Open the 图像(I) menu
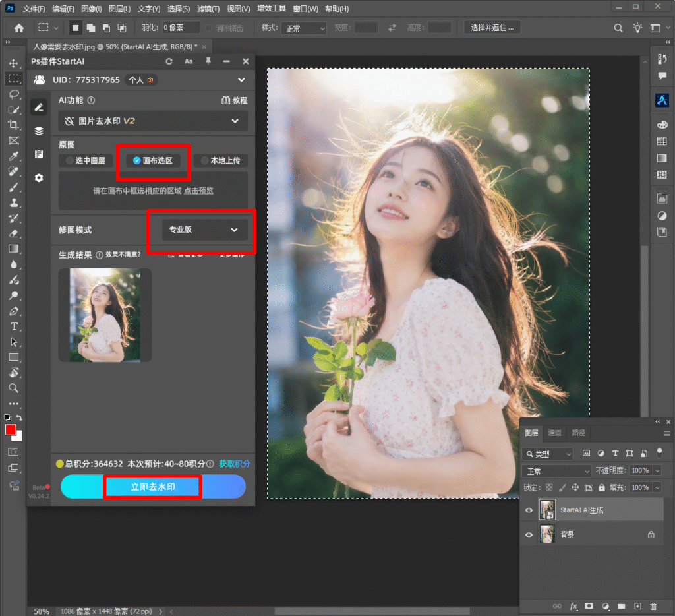The height and width of the screenshot is (616, 675). [92, 9]
